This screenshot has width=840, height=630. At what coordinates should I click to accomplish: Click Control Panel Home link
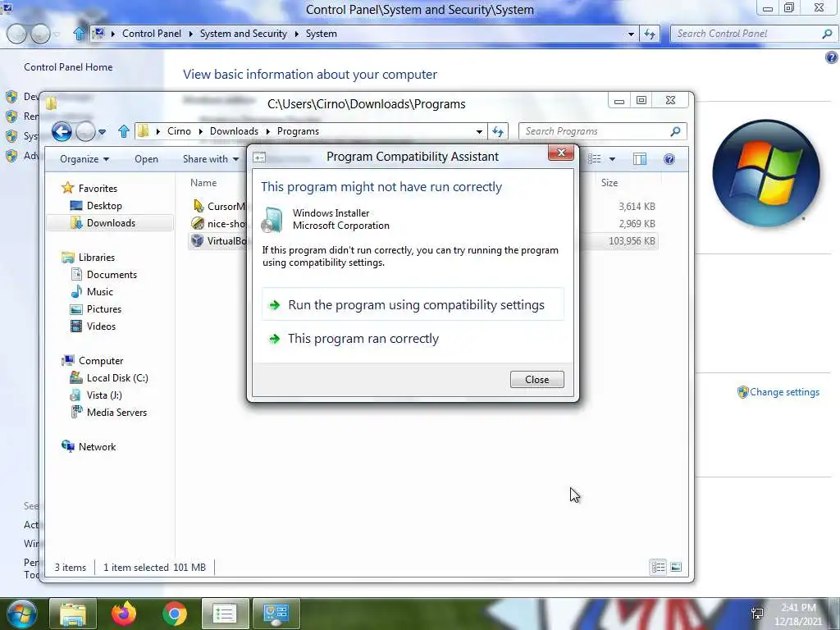pyautogui.click(x=68, y=67)
